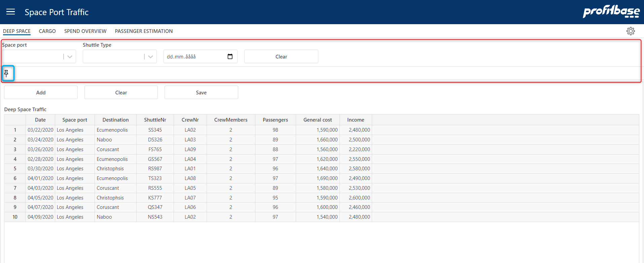
Task: Click the Add button
Action: pos(41,93)
